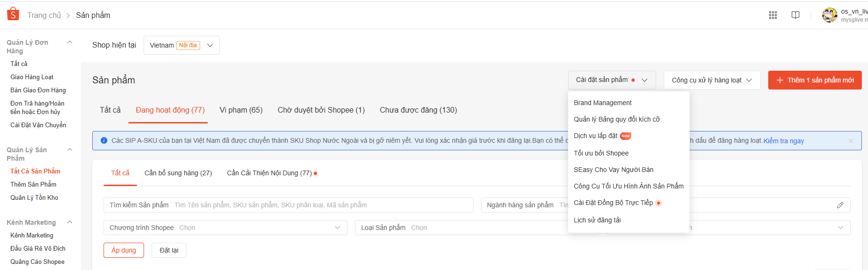The image size is (868, 270).
Task: Click the Shopee logo icon
Action: pyautogui.click(x=13, y=14)
